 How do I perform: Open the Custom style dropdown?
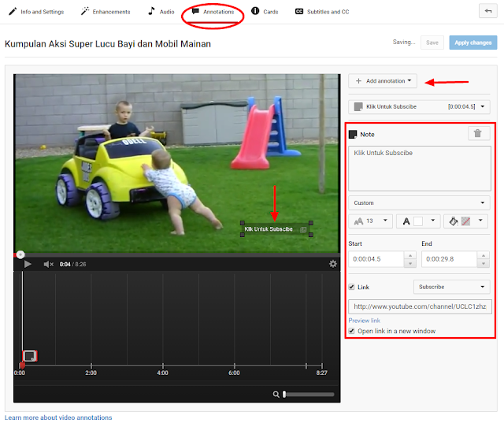pos(419,202)
